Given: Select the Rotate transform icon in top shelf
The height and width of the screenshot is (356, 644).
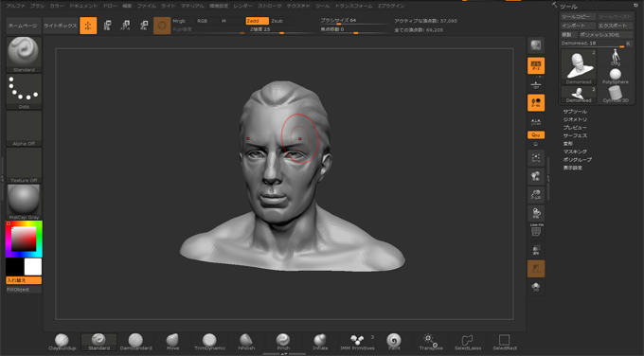Looking at the screenshot, I should pos(144,26).
